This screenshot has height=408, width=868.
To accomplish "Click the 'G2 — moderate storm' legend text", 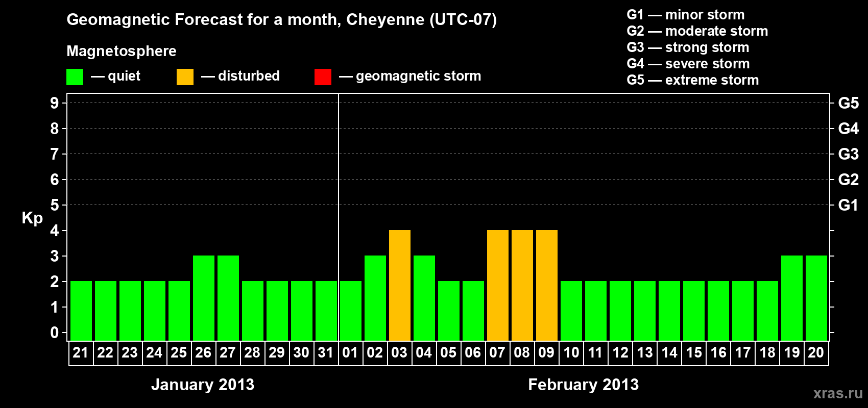I will (697, 31).
